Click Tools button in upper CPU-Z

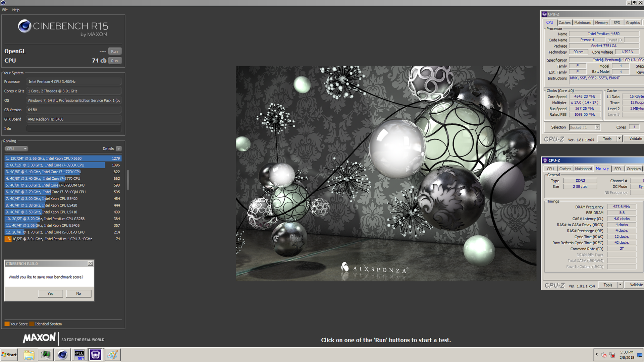coord(607,139)
